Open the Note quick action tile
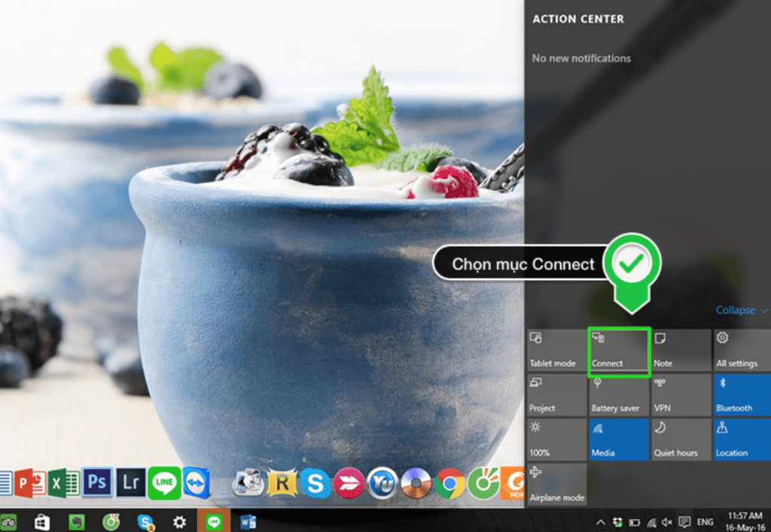Image resolution: width=771 pixels, height=532 pixels. point(681,350)
